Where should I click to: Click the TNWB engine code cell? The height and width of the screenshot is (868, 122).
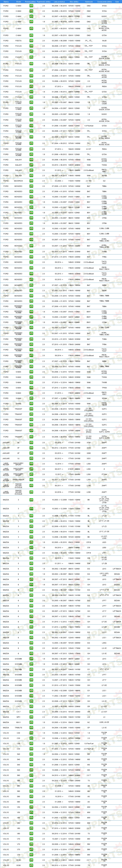tap(104, 382)
